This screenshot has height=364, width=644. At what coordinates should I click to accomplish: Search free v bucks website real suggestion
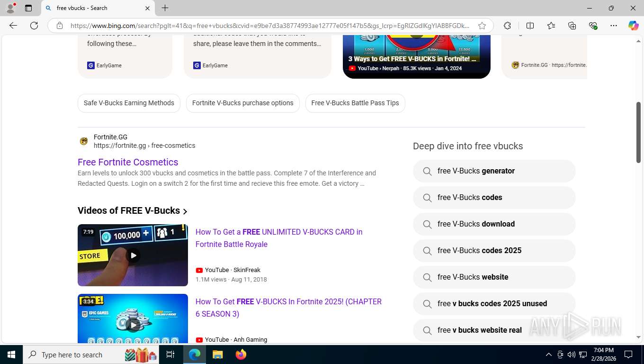(x=494, y=330)
